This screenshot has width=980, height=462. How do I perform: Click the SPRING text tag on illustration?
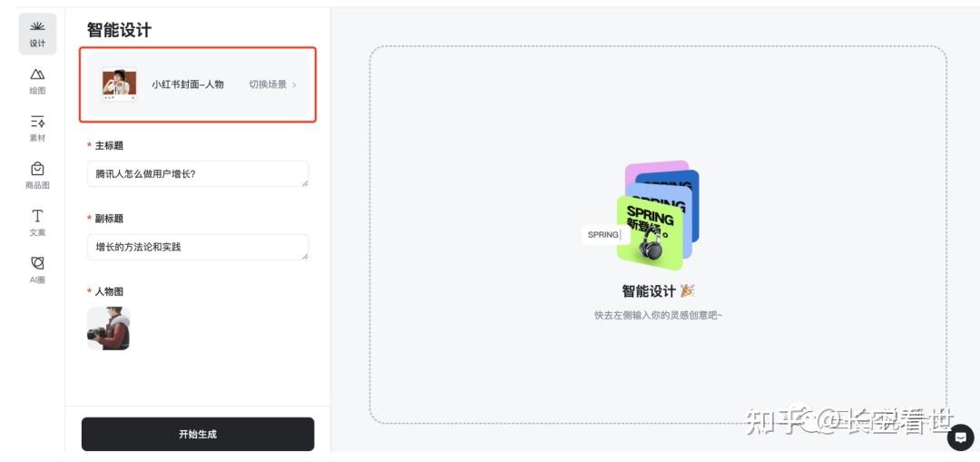click(x=603, y=234)
